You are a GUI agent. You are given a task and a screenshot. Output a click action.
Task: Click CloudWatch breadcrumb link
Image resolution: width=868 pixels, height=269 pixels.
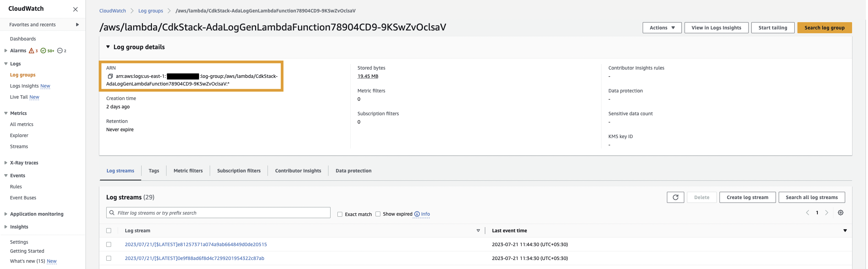(112, 11)
